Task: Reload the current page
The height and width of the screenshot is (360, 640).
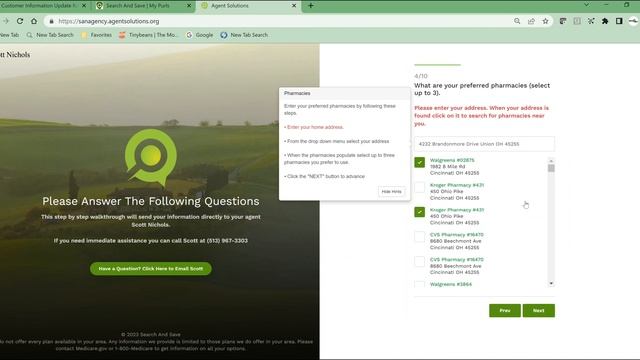Action: (x=20, y=21)
